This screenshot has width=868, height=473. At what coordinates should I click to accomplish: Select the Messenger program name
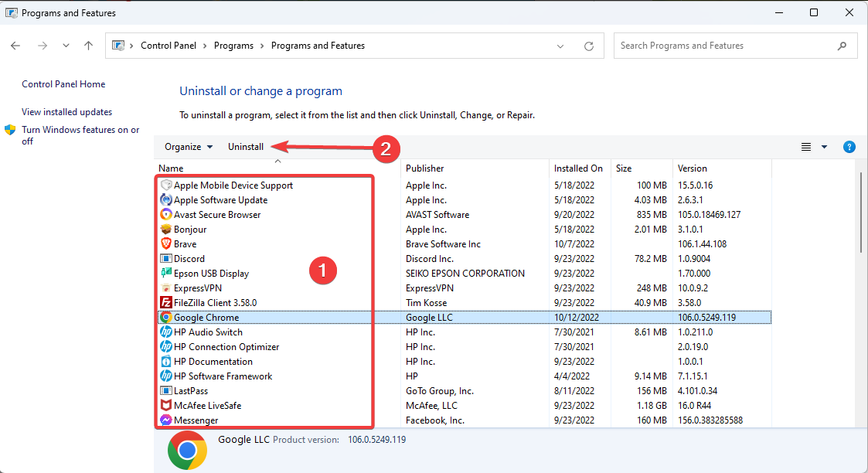196,420
